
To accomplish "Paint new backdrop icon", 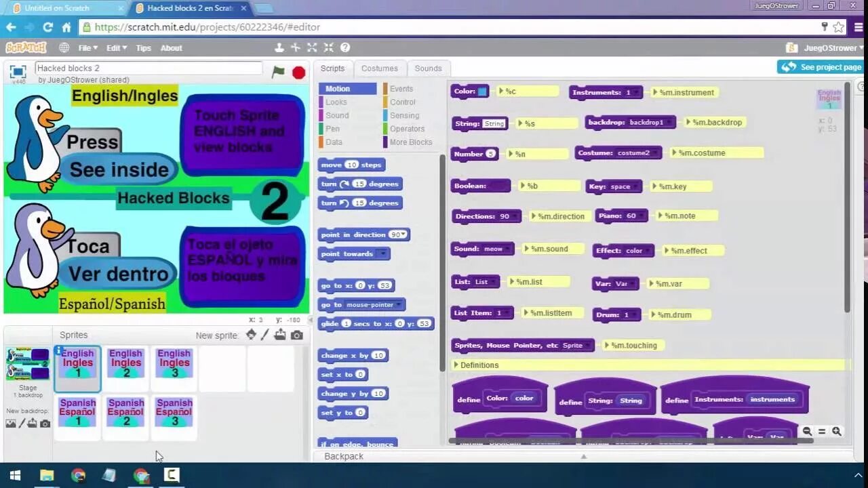I will click(x=22, y=424).
